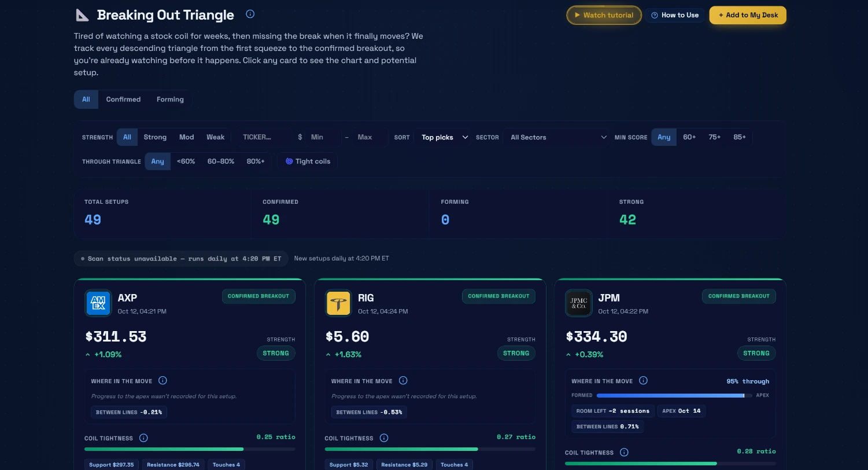Image resolution: width=868 pixels, height=470 pixels.
Task: Select the All setups tab
Action: click(86, 100)
